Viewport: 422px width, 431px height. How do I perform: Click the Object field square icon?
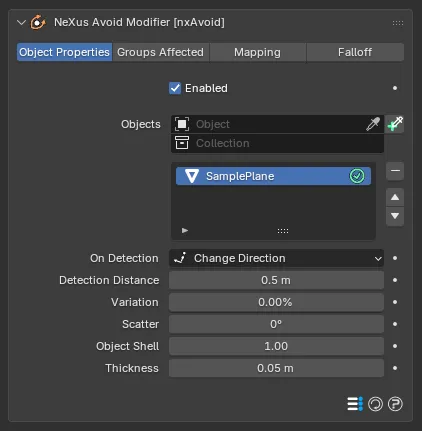(x=182, y=124)
